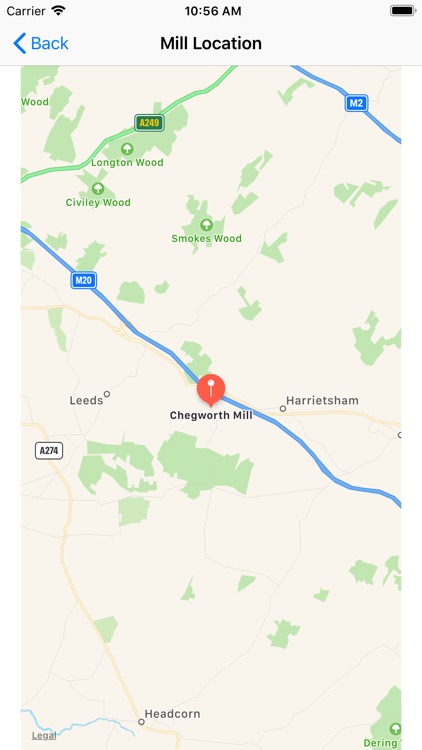
Task: Tap the Wi-Fi status icon
Action: 58,11
